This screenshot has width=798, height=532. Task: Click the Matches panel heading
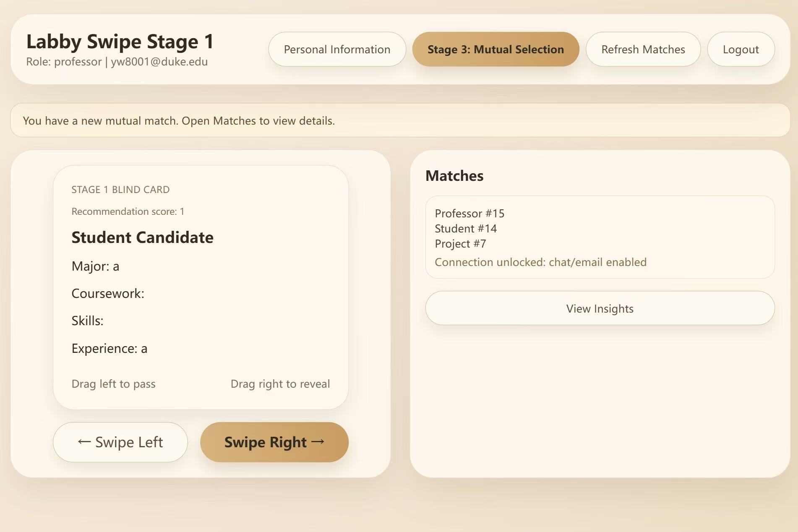coord(454,175)
